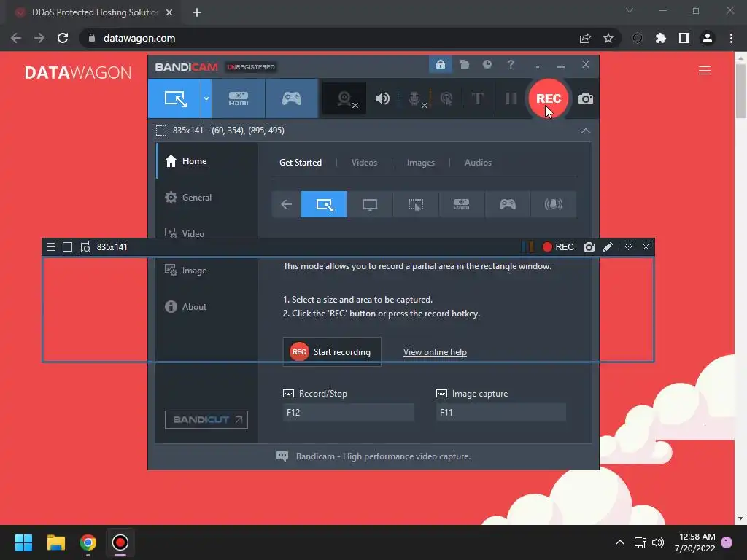Viewport: 747px width, 560px height.
Task: Open Chrome extensions puzzle icon
Action: (660, 38)
